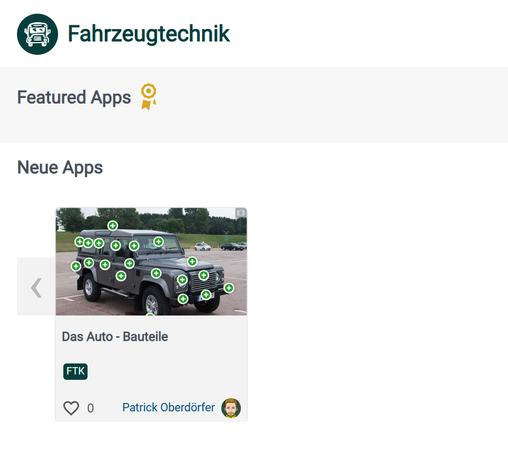Click the Fahrzeugtechnik truck logo icon
This screenshot has height=453, width=508.
click(x=37, y=34)
